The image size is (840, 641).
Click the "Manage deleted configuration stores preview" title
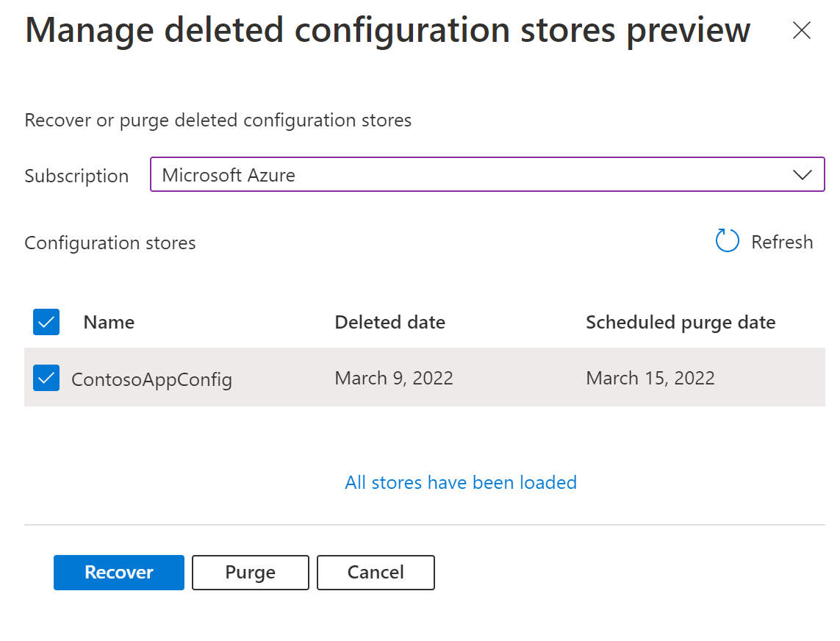[x=387, y=30]
